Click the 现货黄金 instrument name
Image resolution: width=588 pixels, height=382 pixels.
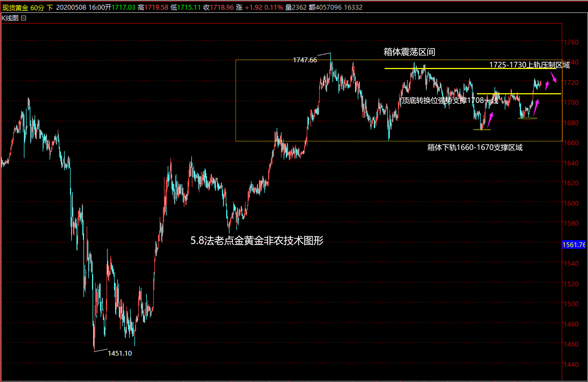point(15,8)
